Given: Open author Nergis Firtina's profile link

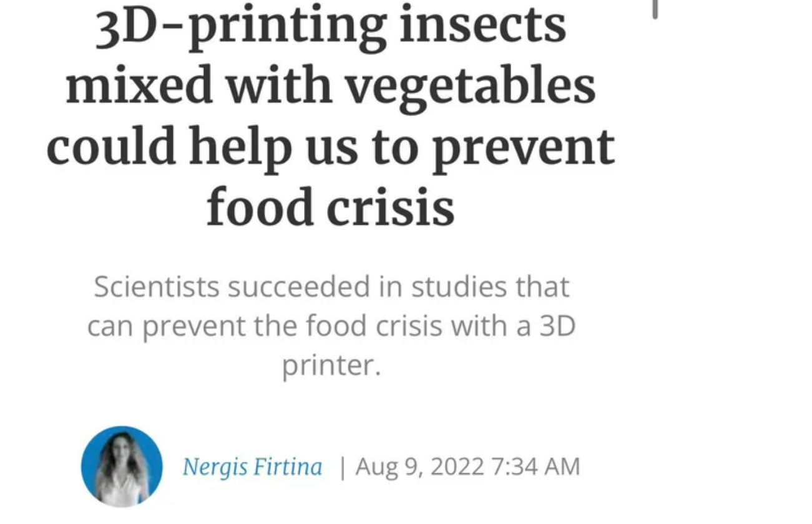Looking at the screenshot, I should tap(252, 467).
